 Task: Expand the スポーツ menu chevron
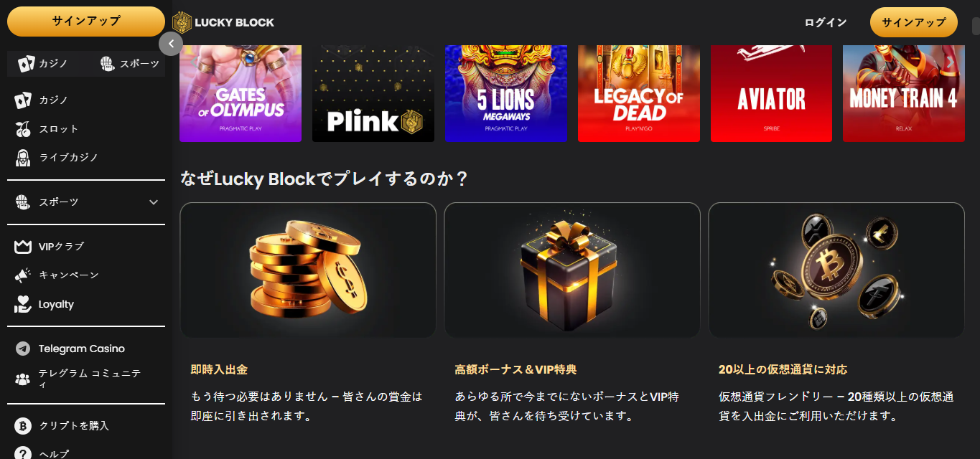coord(154,202)
